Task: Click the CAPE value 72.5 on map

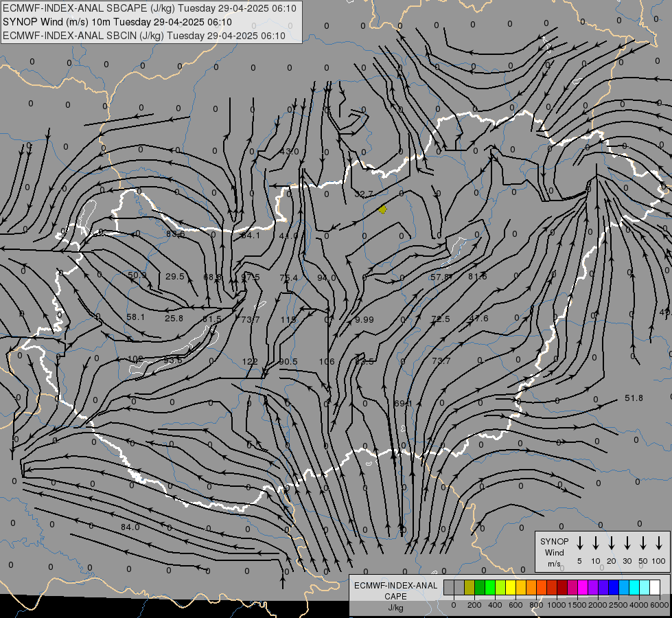Action: coord(441,319)
